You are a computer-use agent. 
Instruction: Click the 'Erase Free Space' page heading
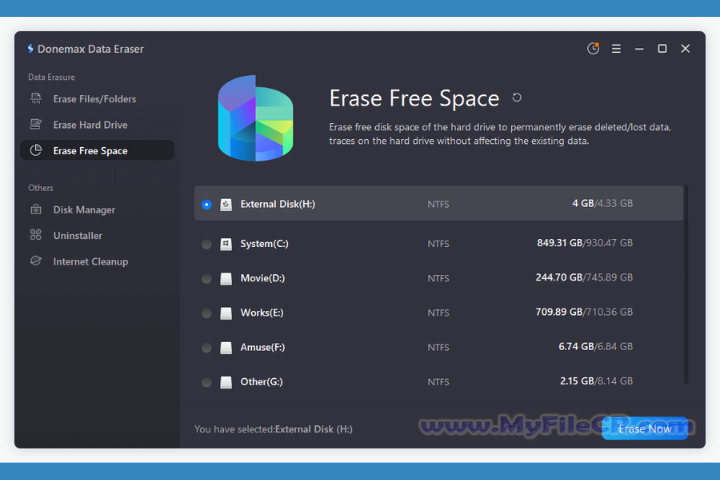pos(414,98)
